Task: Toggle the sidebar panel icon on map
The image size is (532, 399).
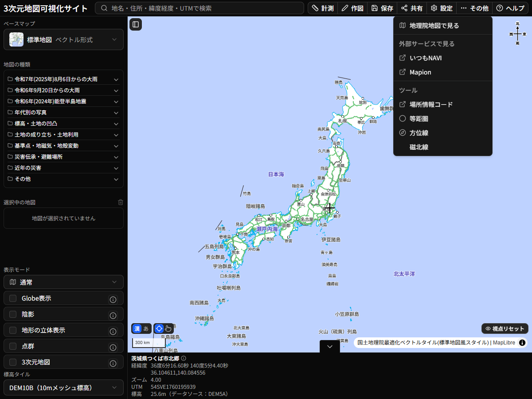Action: click(x=136, y=24)
